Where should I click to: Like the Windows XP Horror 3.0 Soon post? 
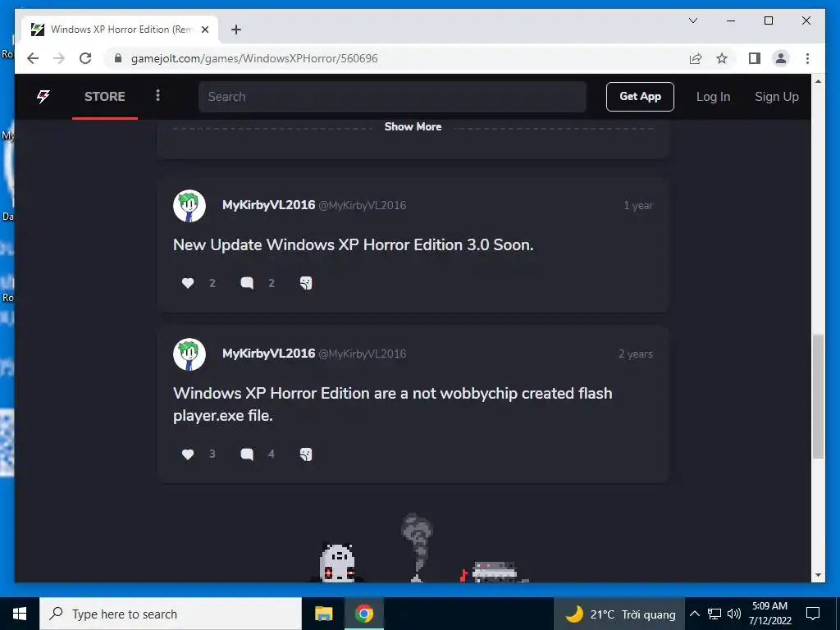coord(188,283)
